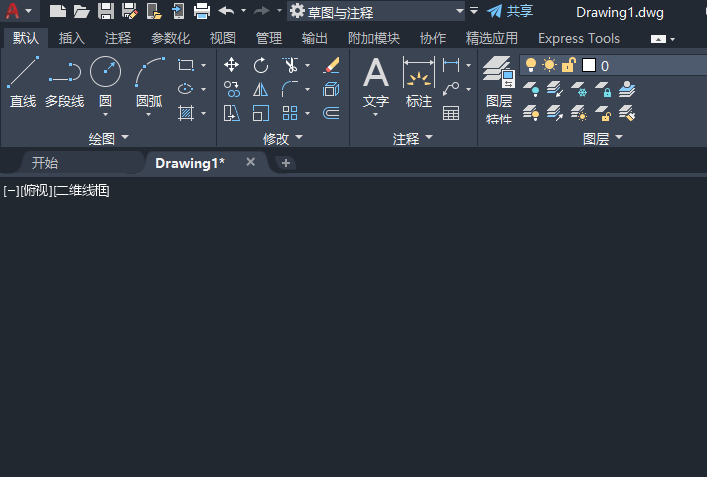707x477 pixels.
Task: Click the Plot printer icon
Action: click(202, 11)
